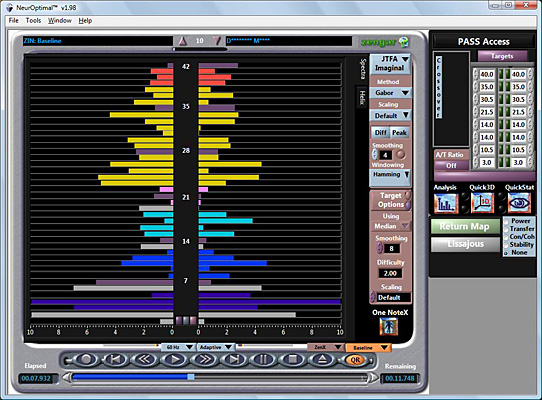Screen dimensions: 542x400
Task: Open the Window menu
Action: [x=59, y=21]
